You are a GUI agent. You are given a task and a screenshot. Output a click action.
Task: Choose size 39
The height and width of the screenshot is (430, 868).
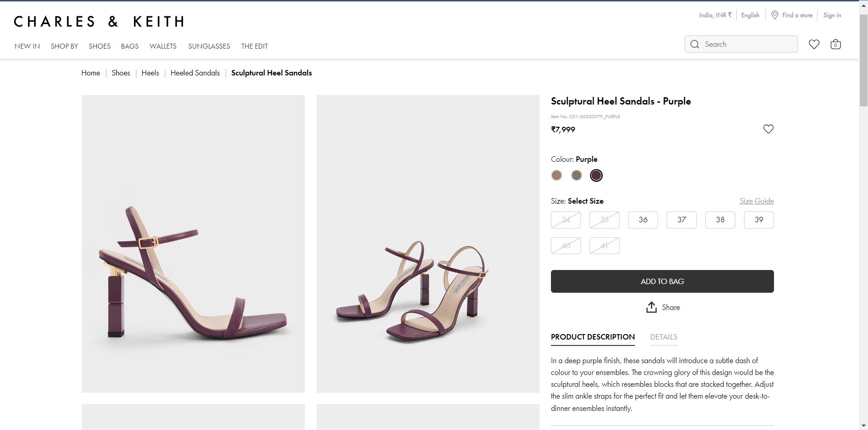coord(759,220)
